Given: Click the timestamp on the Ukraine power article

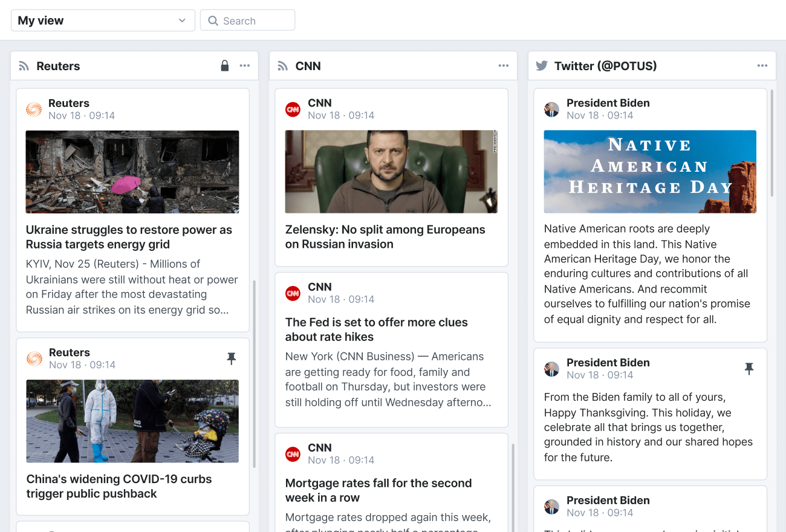Looking at the screenshot, I should [x=82, y=115].
